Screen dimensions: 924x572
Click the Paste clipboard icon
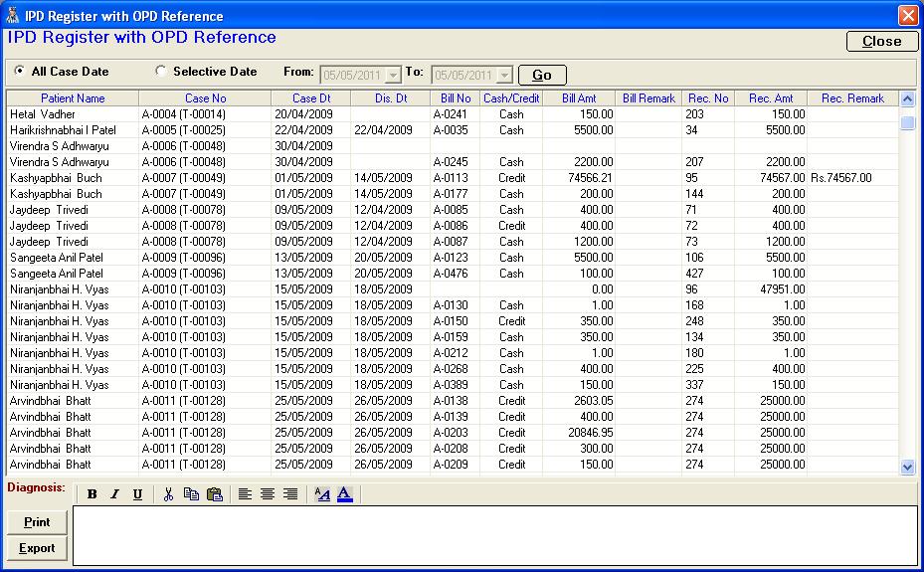coord(214,494)
